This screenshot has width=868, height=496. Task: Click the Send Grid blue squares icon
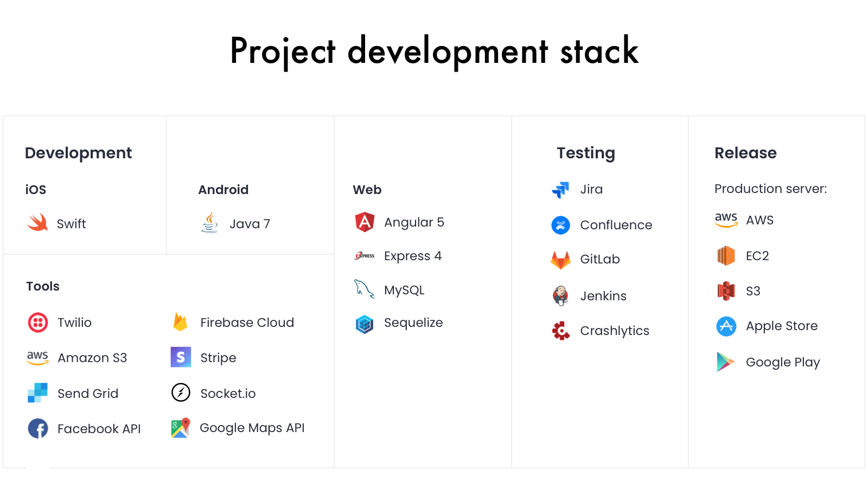(x=37, y=393)
